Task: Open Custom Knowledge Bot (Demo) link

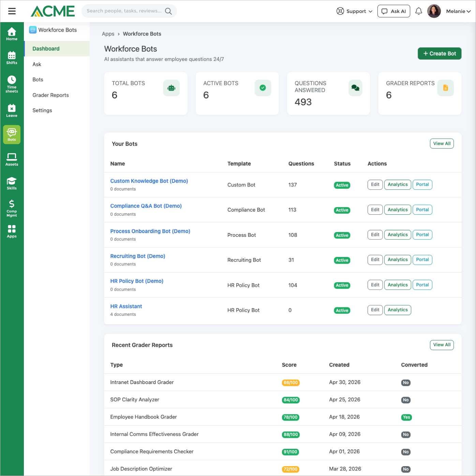Action: (x=149, y=181)
